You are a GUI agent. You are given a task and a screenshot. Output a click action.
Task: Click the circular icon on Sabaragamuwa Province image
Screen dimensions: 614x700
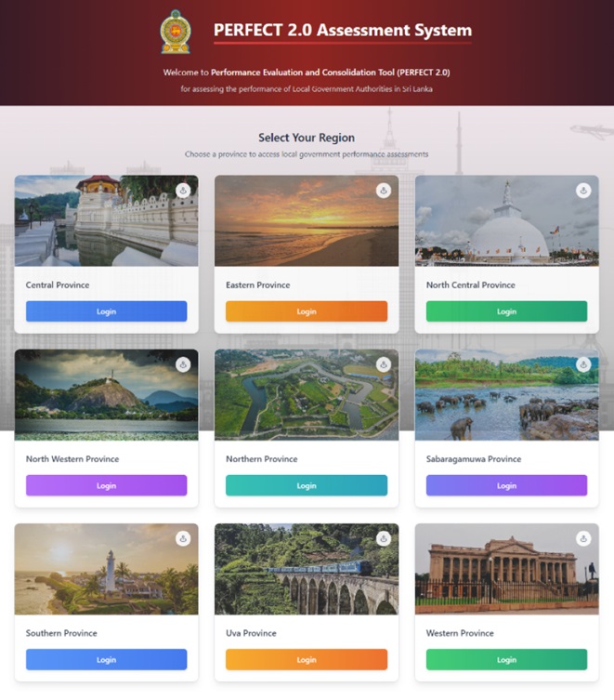coord(583,364)
